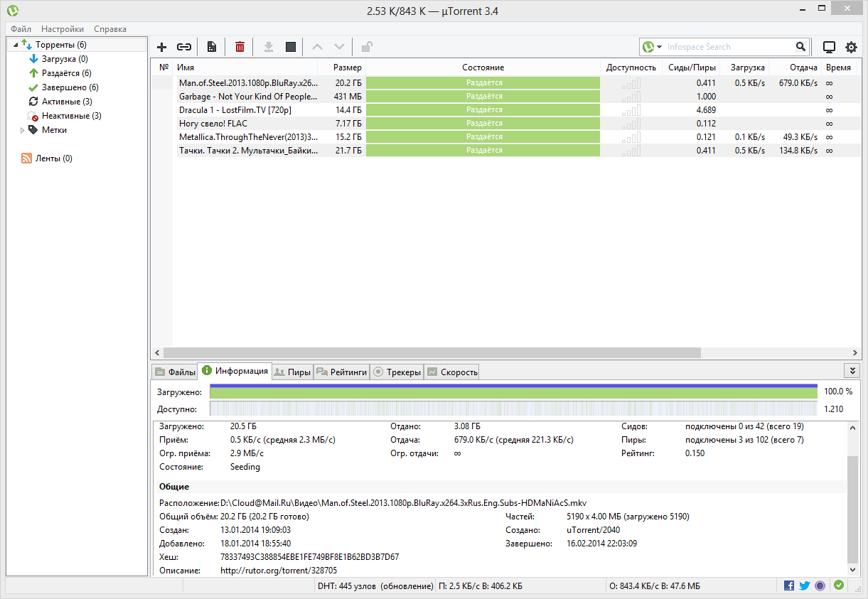
Task: Click the Start Torrent download arrow icon
Action: (x=268, y=47)
